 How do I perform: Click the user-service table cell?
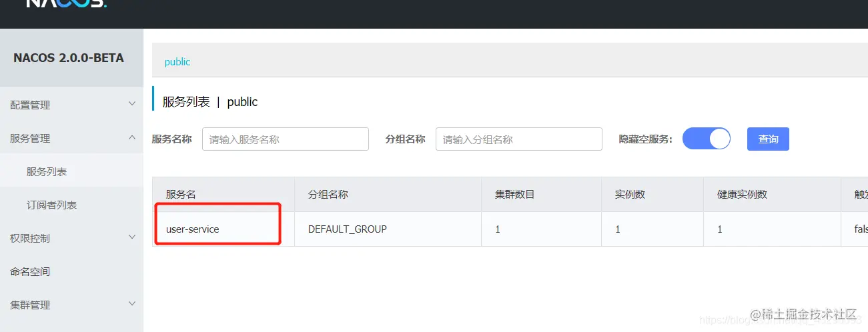click(224, 229)
